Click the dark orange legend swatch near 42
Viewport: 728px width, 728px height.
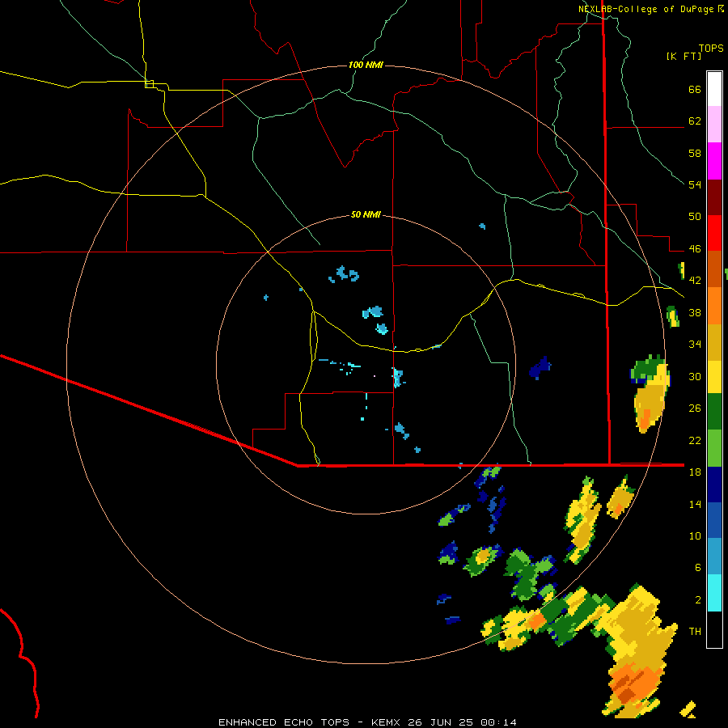[714, 269]
